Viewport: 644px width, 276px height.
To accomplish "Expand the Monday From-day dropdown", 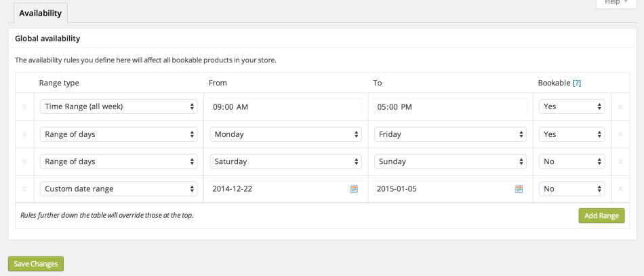I will [285, 134].
